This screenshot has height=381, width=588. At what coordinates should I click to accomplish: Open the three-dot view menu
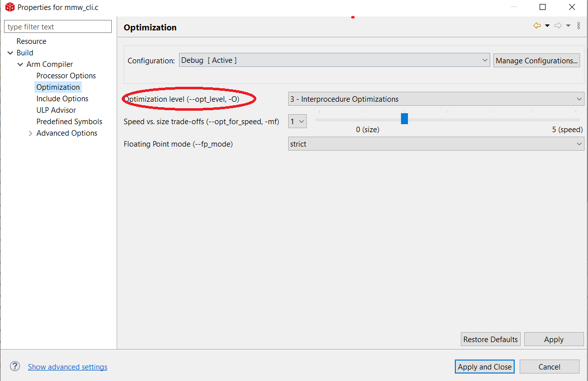tap(579, 26)
